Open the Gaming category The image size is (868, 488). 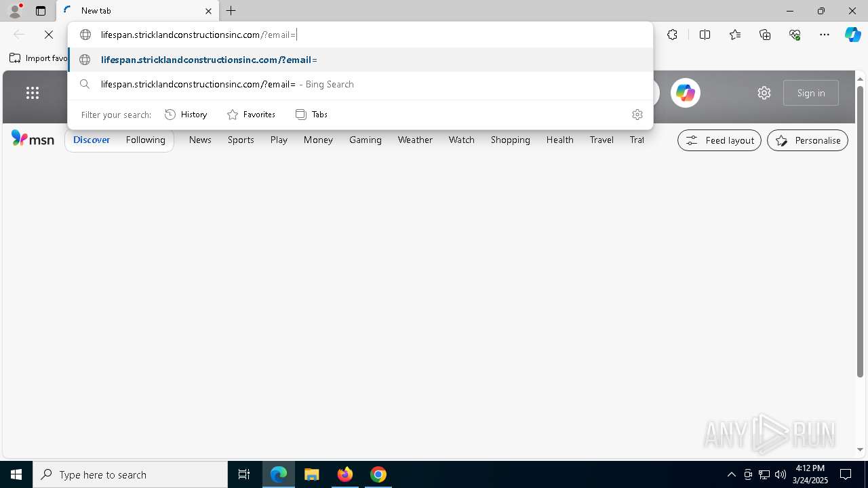click(x=366, y=140)
